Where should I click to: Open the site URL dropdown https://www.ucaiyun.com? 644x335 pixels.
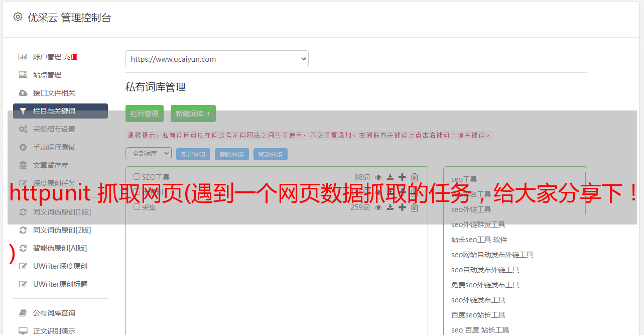point(217,59)
